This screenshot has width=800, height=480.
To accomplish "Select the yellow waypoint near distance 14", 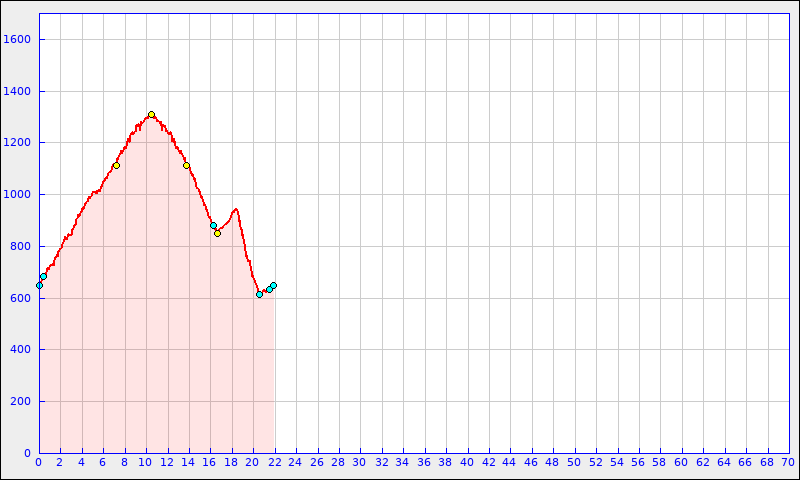I will coord(186,165).
